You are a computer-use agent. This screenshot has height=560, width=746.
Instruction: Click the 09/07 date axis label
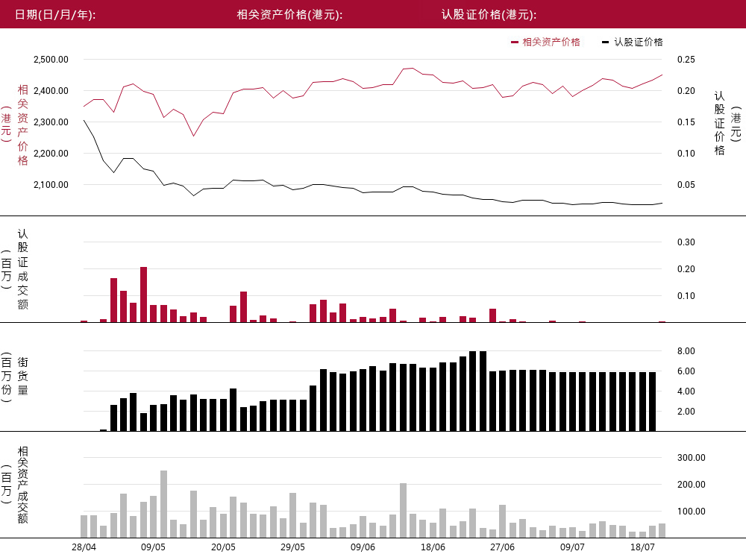click(572, 547)
